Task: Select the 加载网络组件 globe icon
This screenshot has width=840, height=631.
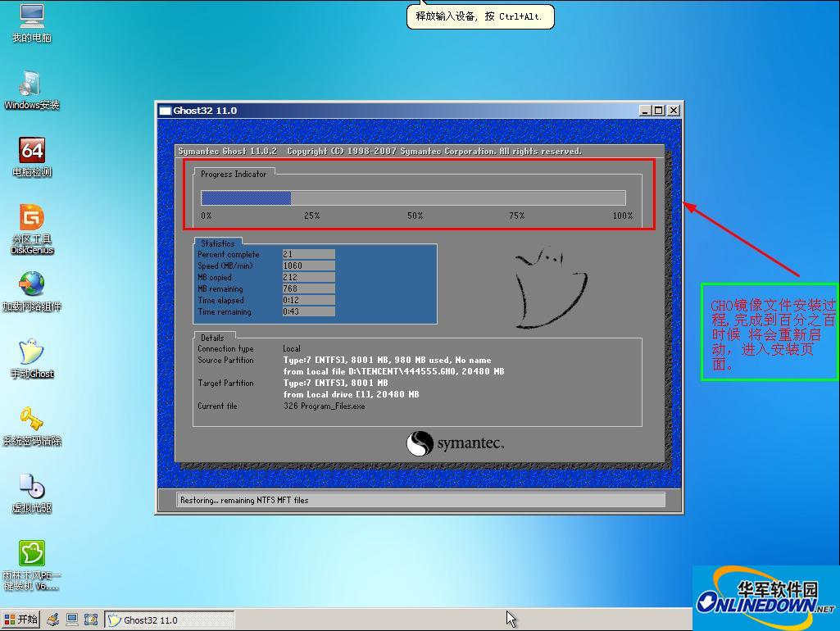Action: pyautogui.click(x=32, y=292)
